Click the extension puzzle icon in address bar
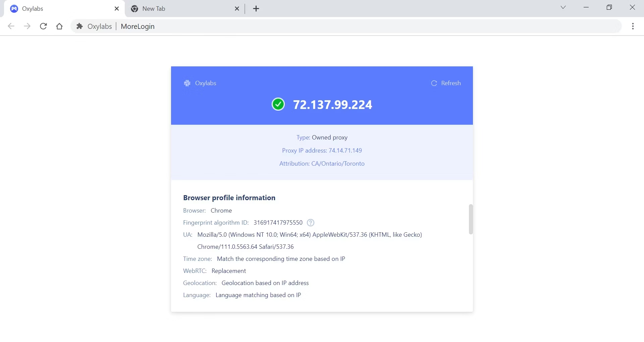644x342 pixels. tap(79, 26)
